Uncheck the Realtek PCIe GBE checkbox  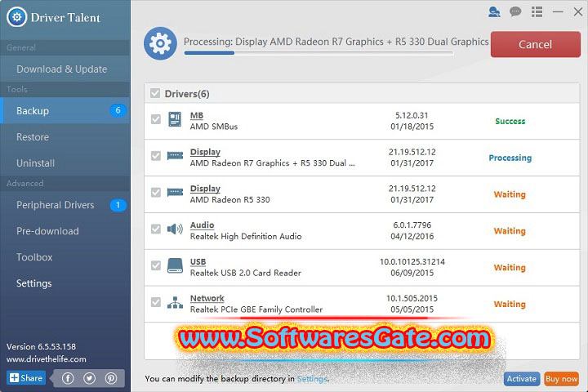pos(156,302)
